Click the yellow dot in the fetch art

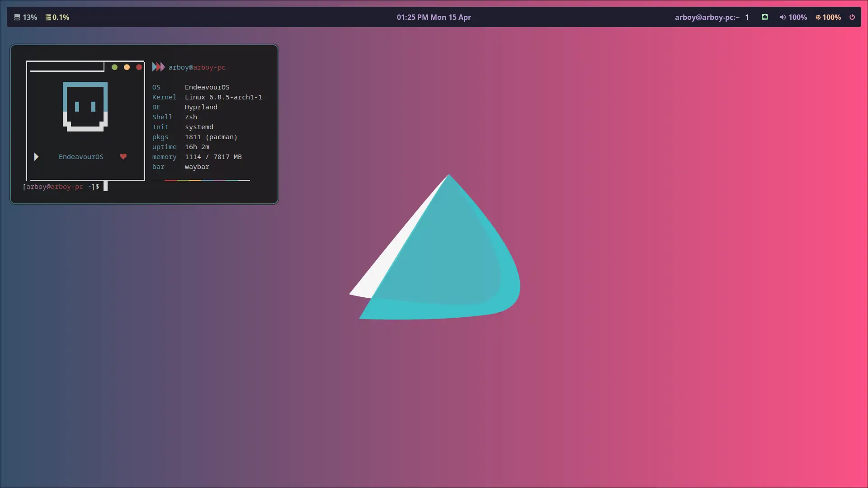[x=127, y=67]
